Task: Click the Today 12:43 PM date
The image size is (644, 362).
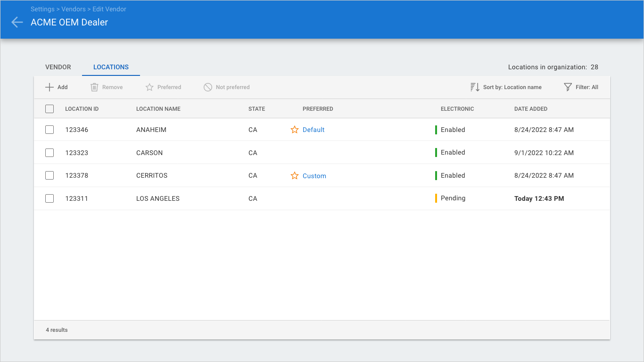Action: click(539, 198)
